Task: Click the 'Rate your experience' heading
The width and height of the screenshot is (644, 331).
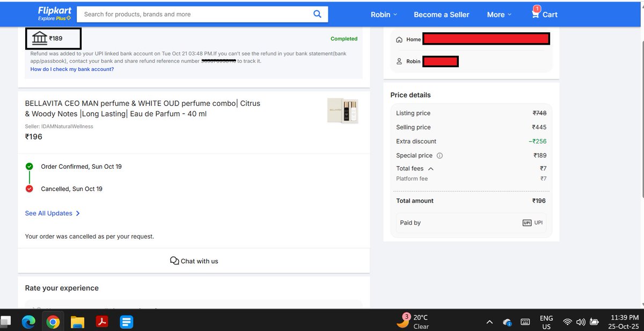Action: [62, 288]
